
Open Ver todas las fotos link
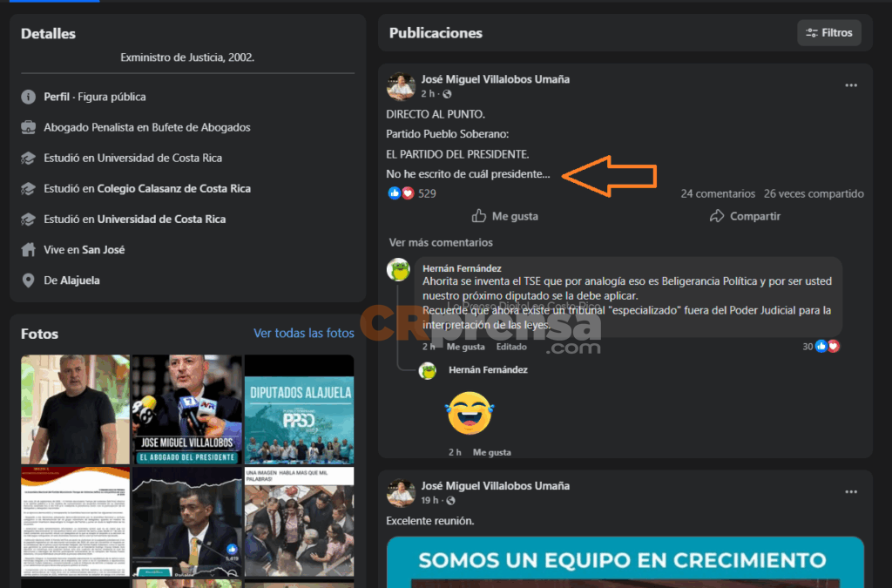(x=303, y=333)
